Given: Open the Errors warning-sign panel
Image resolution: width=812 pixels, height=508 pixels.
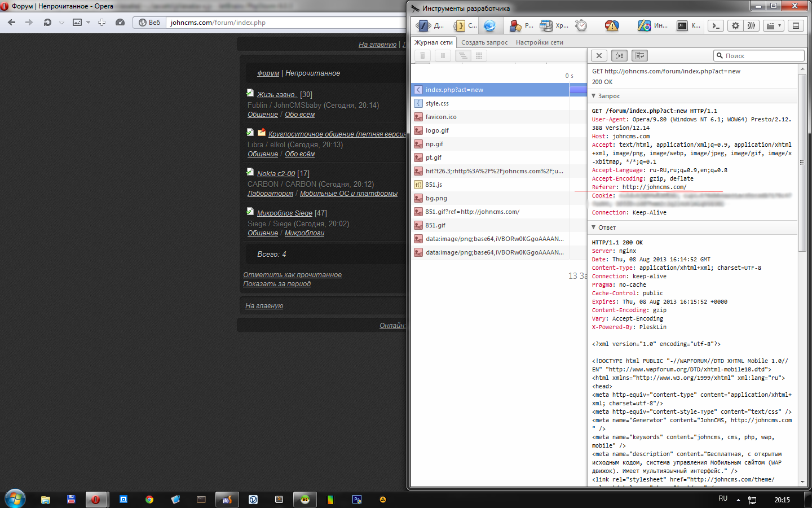Looking at the screenshot, I should click(611, 25).
